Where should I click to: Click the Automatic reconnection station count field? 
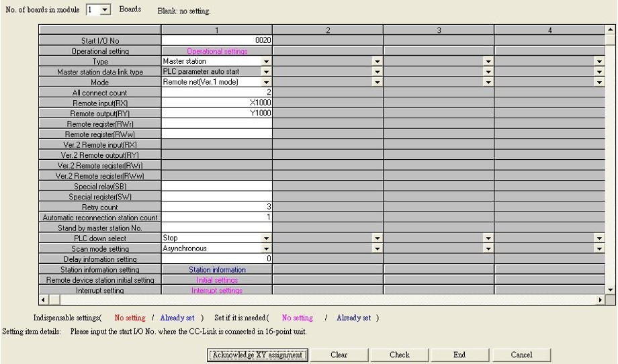(x=217, y=218)
